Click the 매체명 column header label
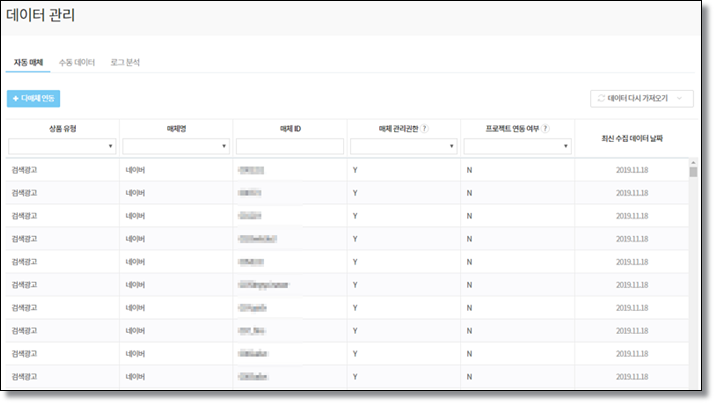Viewport: 714px width, 403px height. [x=176, y=129]
